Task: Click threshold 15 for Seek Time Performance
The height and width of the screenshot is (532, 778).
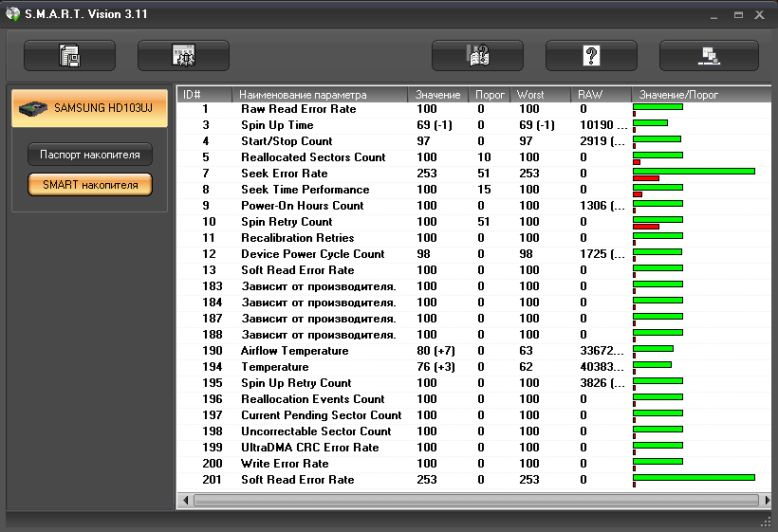Action: (484, 190)
